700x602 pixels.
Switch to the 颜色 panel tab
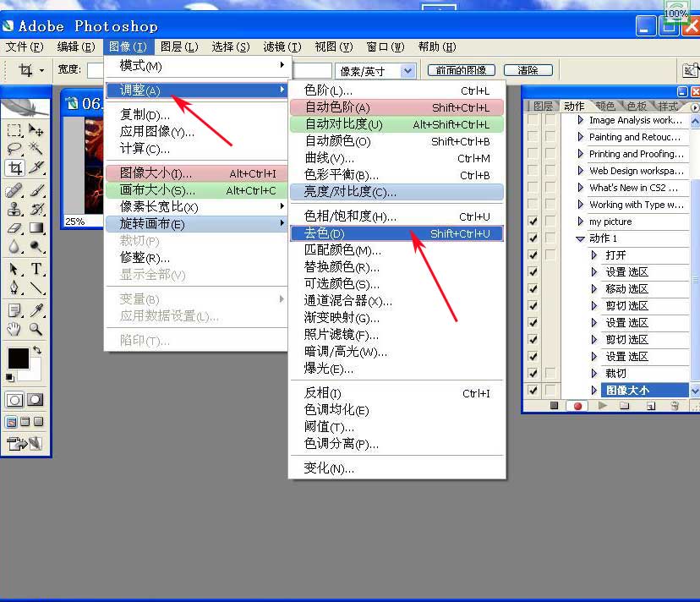pyautogui.click(x=605, y=107)
